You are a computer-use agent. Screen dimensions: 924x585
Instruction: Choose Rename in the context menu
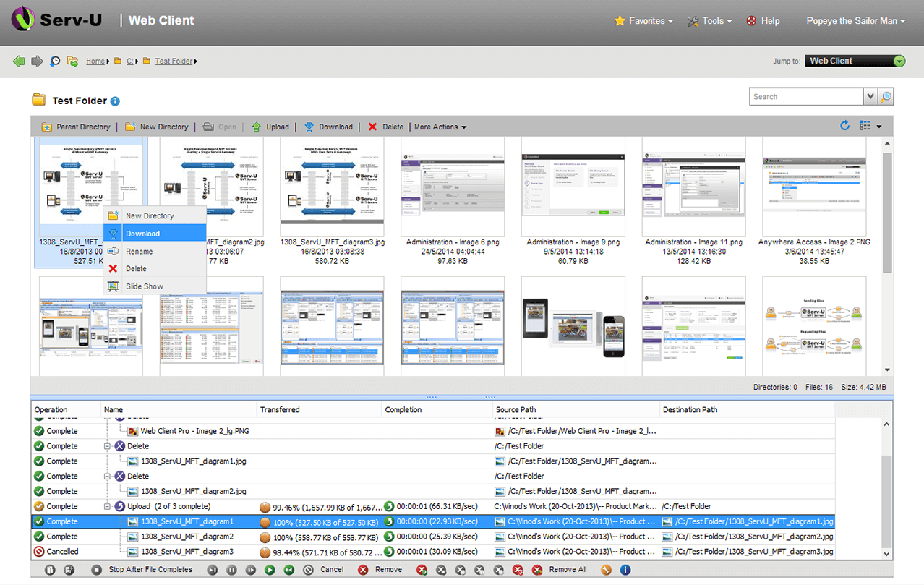click(x=155, y=251)
